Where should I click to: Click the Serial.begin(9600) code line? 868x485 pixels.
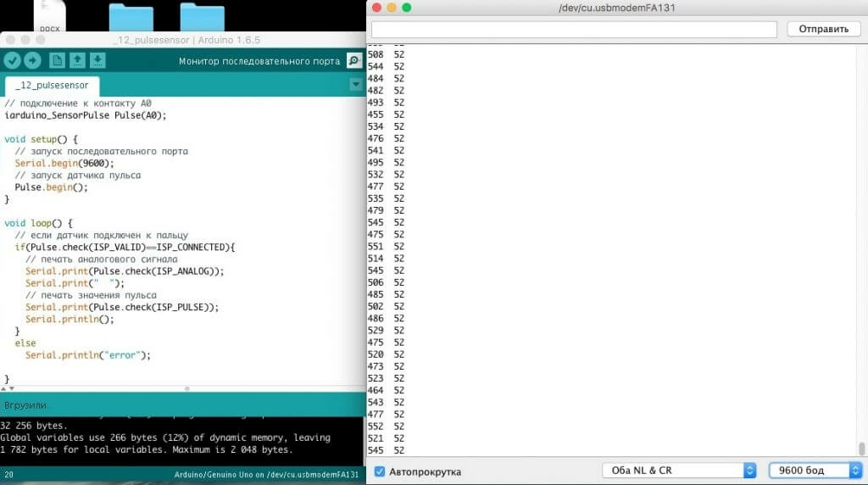(64, 164)
